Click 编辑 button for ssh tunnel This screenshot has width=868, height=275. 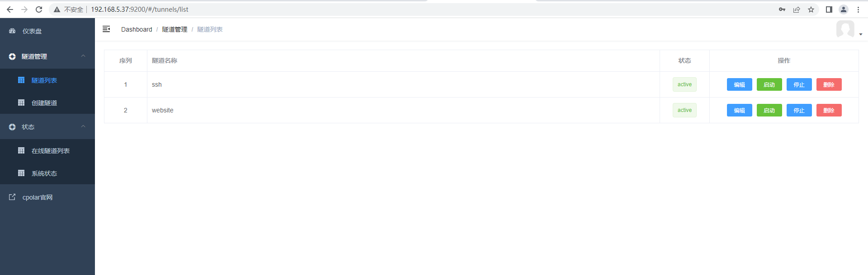[740, 84]
